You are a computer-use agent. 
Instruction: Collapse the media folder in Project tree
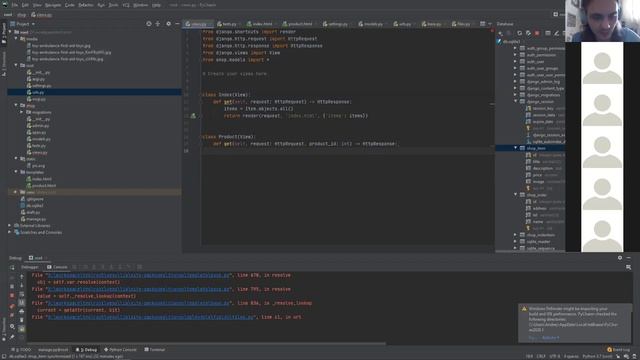(x=16, y=39)
